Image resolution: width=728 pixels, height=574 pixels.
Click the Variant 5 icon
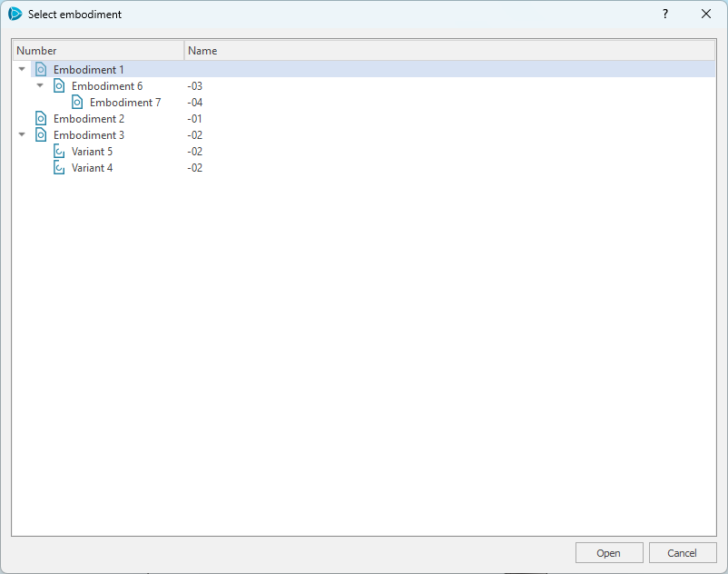59,152
